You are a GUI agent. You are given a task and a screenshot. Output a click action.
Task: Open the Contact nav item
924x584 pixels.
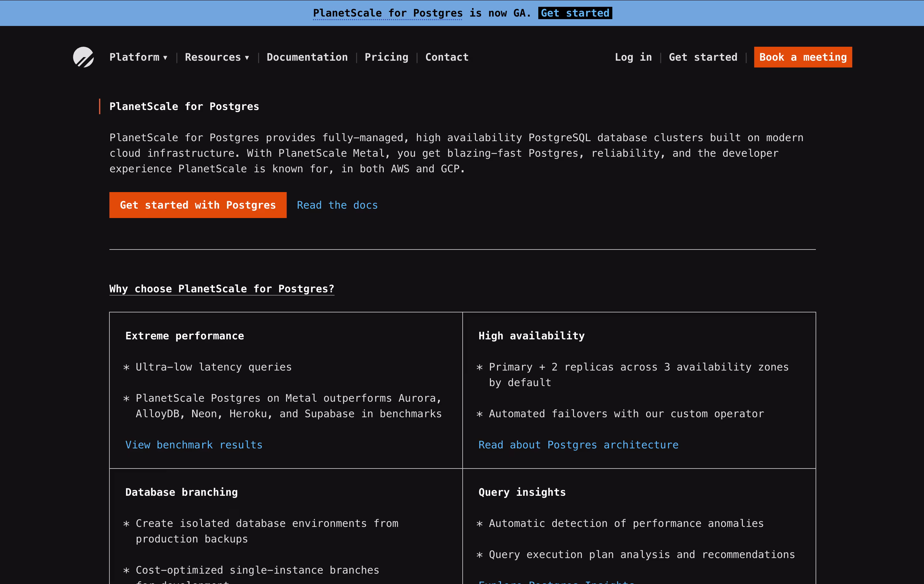tap(447, 57)
